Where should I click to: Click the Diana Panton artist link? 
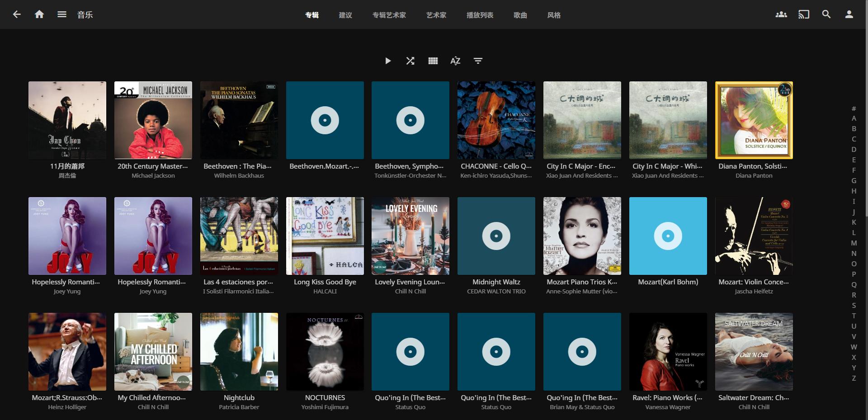(x=754, y=176)
